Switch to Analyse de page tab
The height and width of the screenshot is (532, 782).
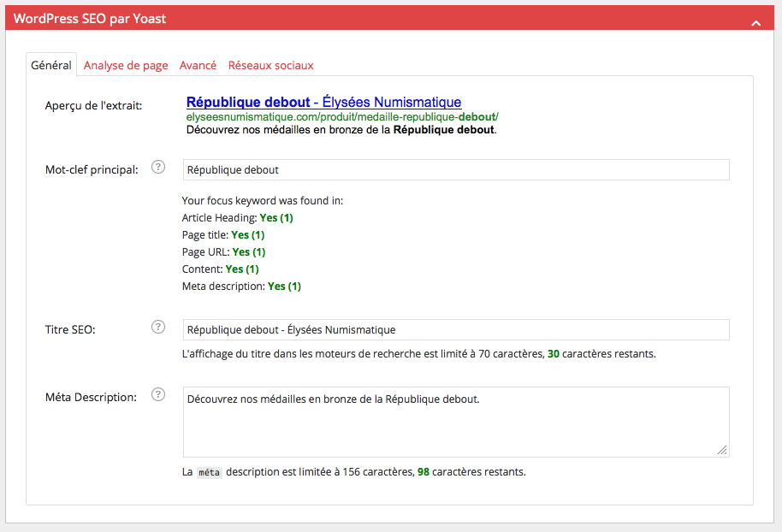(x=126, y=65)
